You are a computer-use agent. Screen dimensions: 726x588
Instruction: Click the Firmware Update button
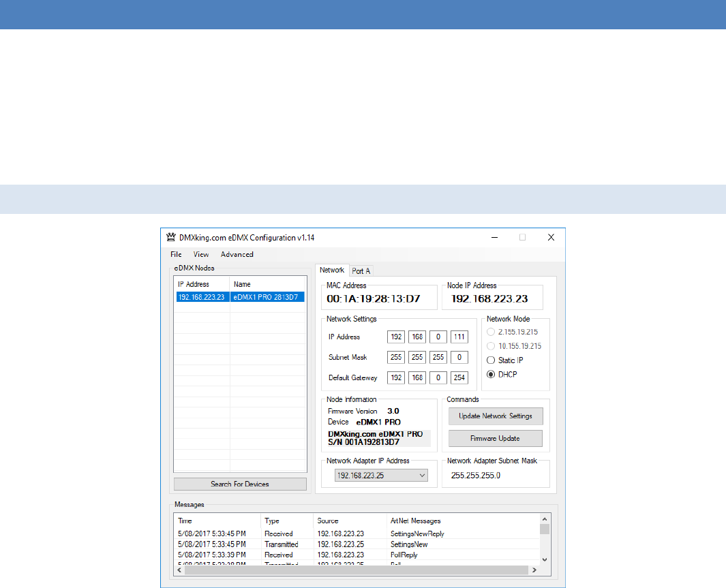tap(496, 438)
